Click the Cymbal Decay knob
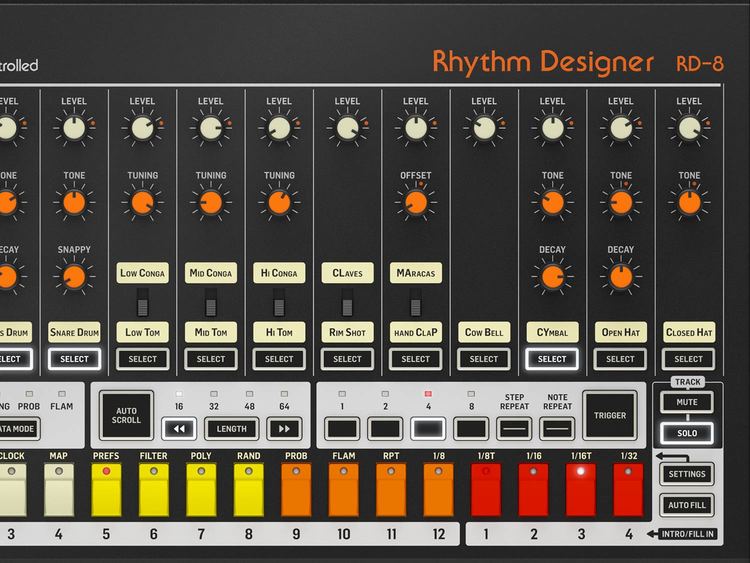The width and height of the screenshot is (750, 563). pyautogui.click(x=552, y=278)
